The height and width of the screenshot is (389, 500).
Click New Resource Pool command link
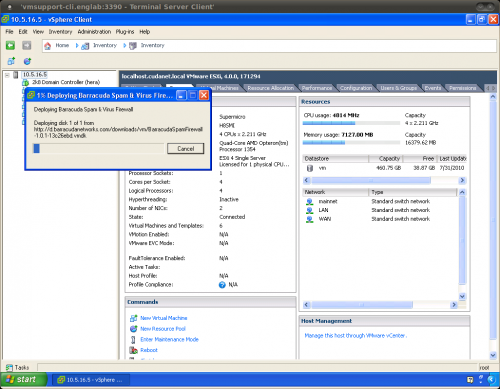(x=163, y=329)
